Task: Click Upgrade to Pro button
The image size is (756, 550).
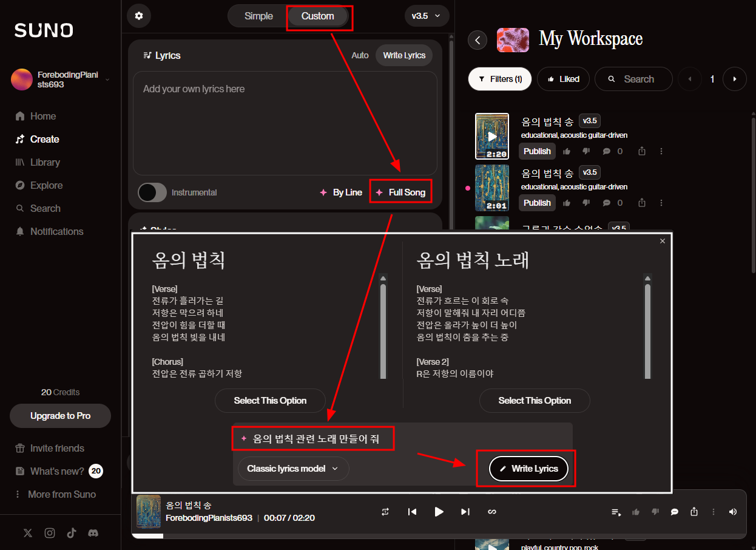Action: (x=60, y=416)
